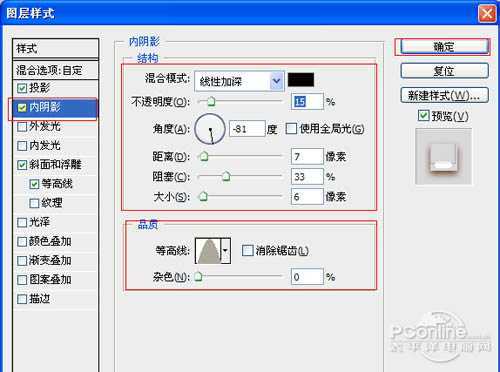Toggle the 投影 drop shadow checkbox
Image resolution: width=500 pixels, height=372 pixels.
click(22, 88)
